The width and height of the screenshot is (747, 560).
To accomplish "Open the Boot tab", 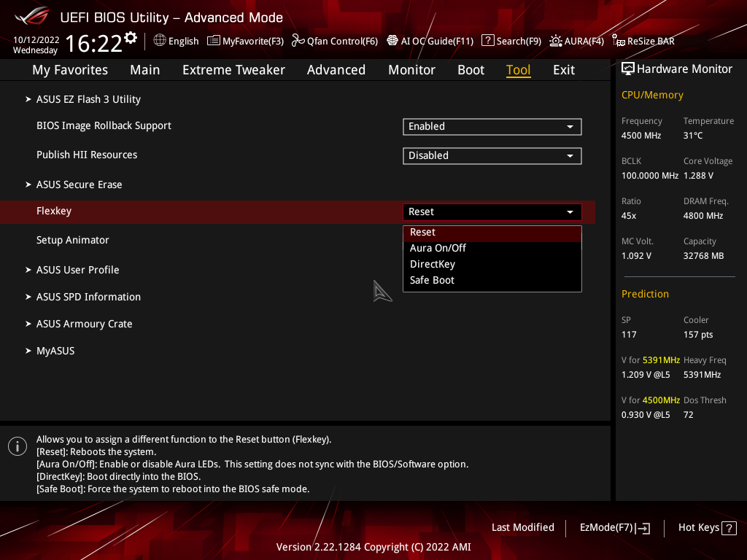I will [471, 70].
